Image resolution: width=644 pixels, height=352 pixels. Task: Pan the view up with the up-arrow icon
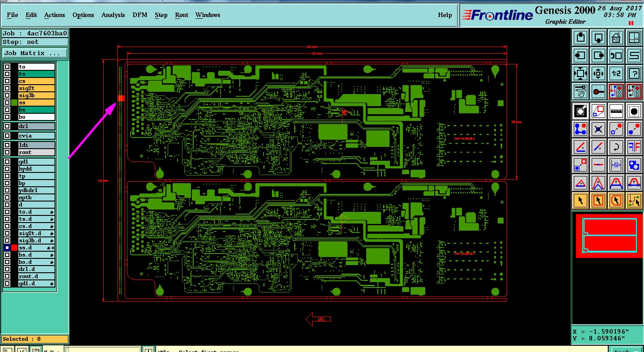tap(580, 38)
